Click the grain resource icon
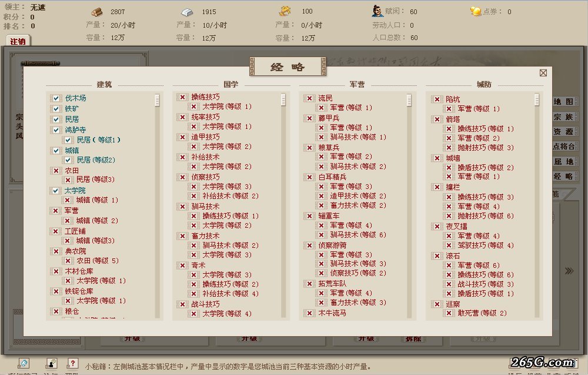The image size is (588, 375). pyautogui.click(x=285, y=11)
